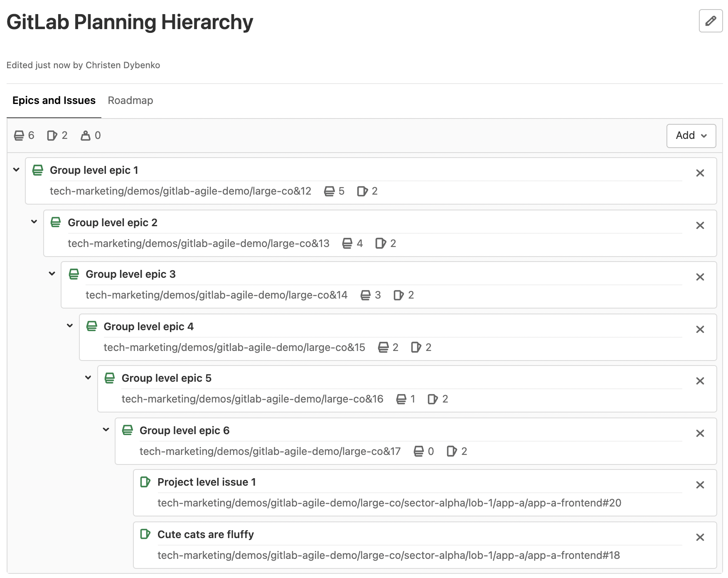Collapse Group level epic 5 chevron

point(88,378)
